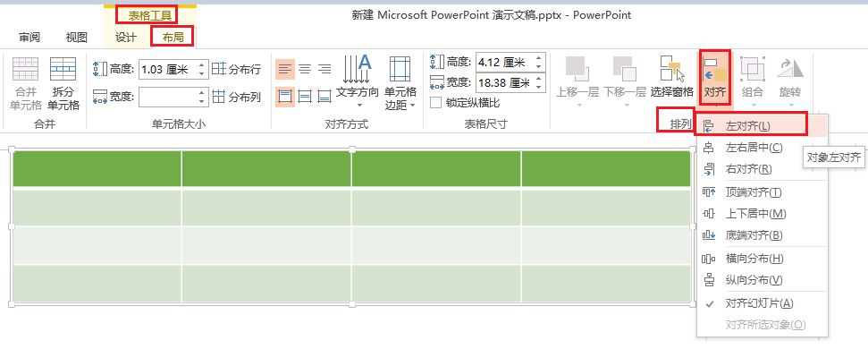Align cell text left
The width and height of the screenshot is (868, 349).
tap(285, 69)
